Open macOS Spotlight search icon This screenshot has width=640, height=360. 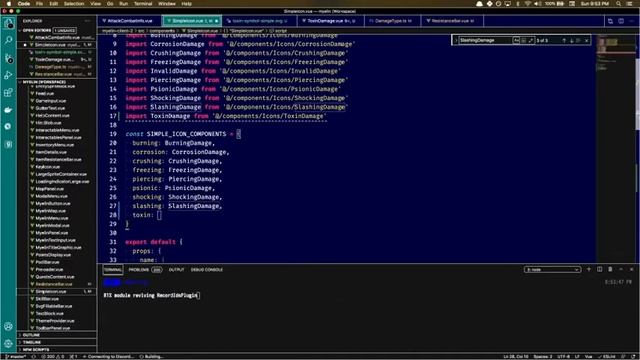(x=619, y=4)
